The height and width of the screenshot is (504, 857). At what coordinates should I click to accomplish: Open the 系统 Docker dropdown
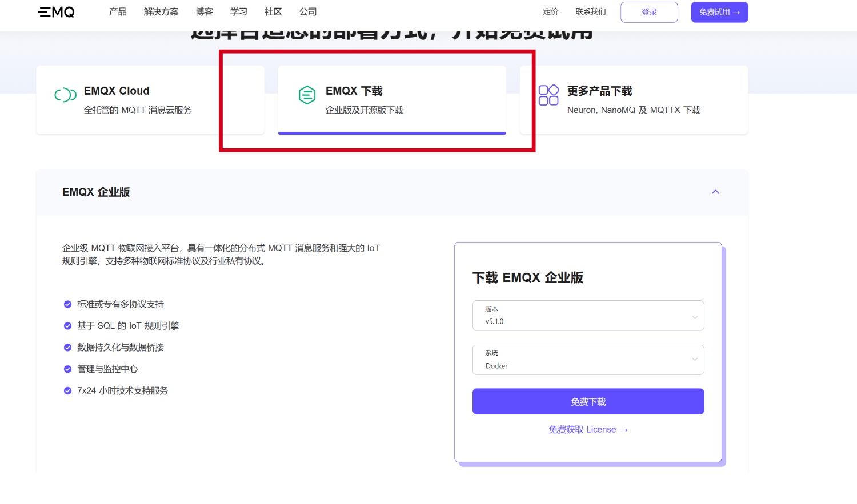click(x=588, y=360)
